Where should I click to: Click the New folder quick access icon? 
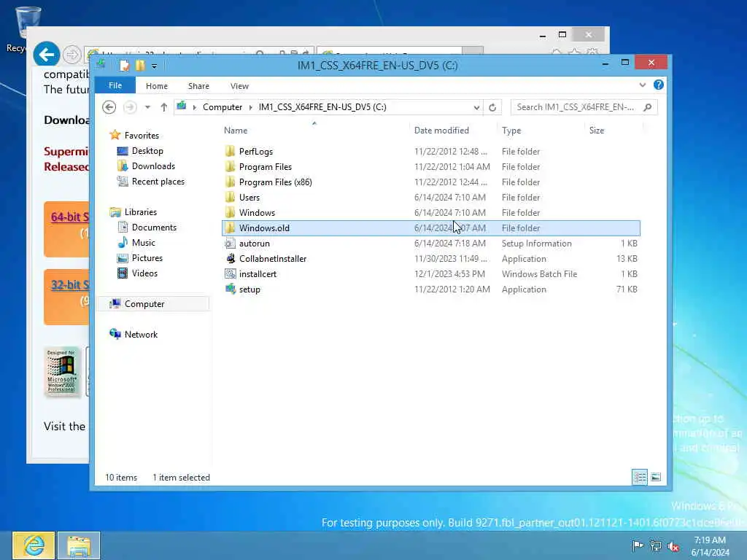click(140, 65)
